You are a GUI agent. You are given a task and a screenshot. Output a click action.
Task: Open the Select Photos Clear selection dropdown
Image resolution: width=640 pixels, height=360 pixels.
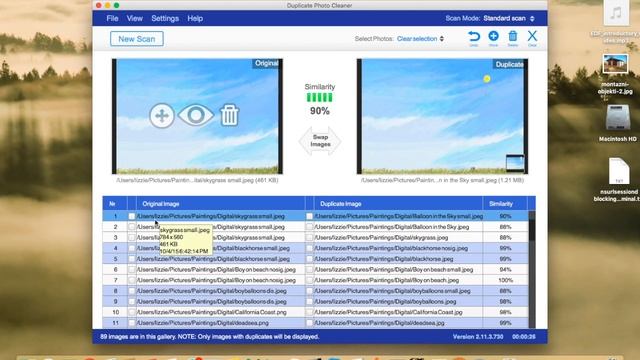point(420,39)
